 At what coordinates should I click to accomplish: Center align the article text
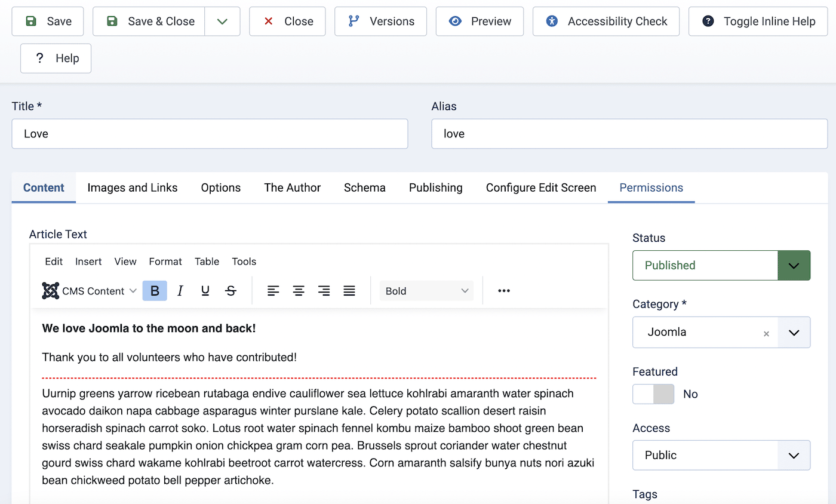click(299, 291)
